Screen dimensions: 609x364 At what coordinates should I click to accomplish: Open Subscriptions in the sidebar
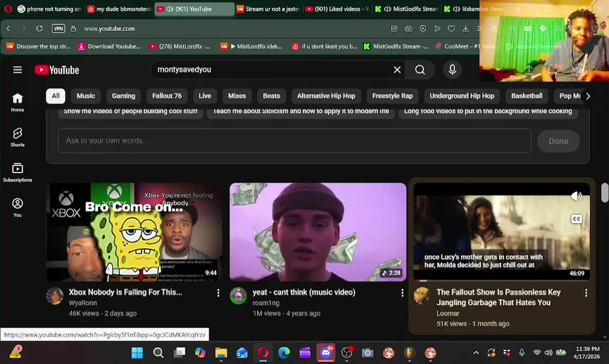click(17, 172)
